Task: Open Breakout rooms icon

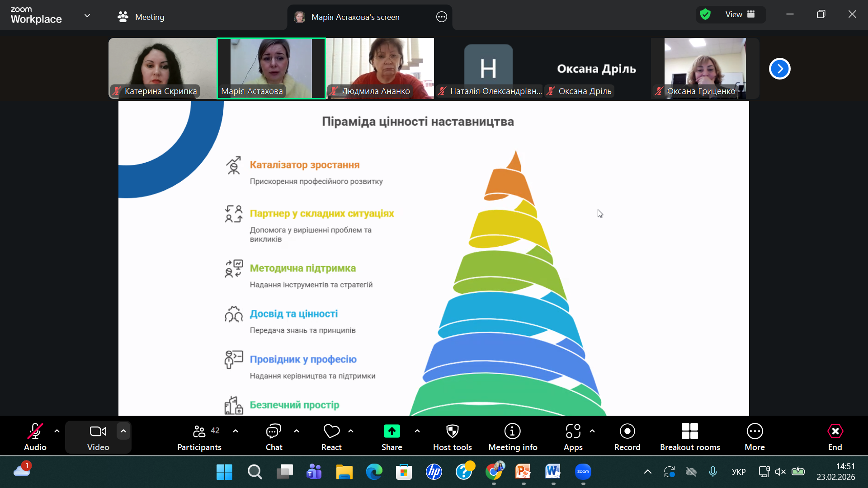Action: (x=689, y=432)
